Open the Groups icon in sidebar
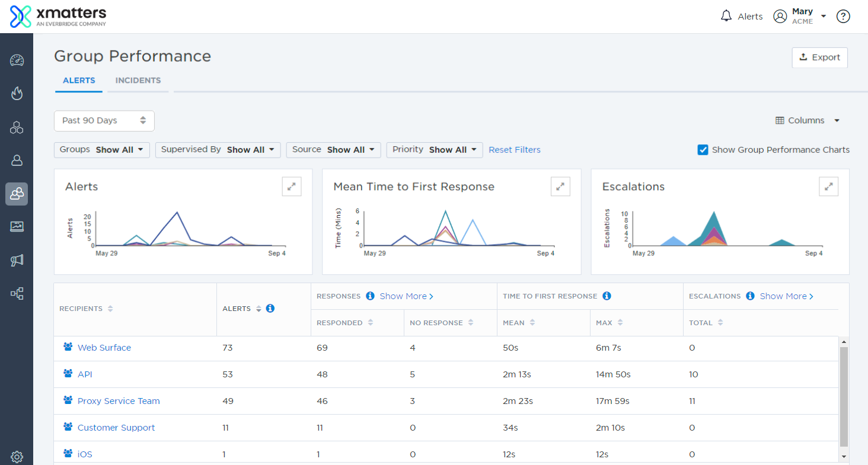Screen dimensions: 868x465 [17, 194]
